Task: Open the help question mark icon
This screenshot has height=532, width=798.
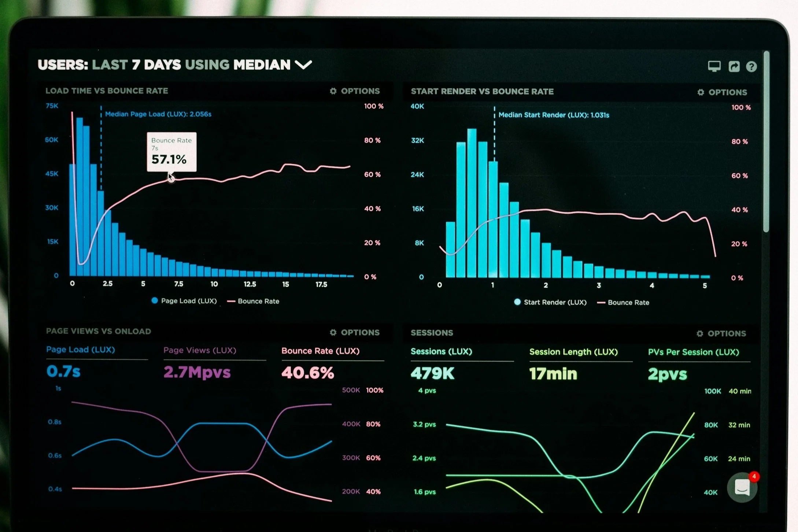Action: click(x=751, y=67)
